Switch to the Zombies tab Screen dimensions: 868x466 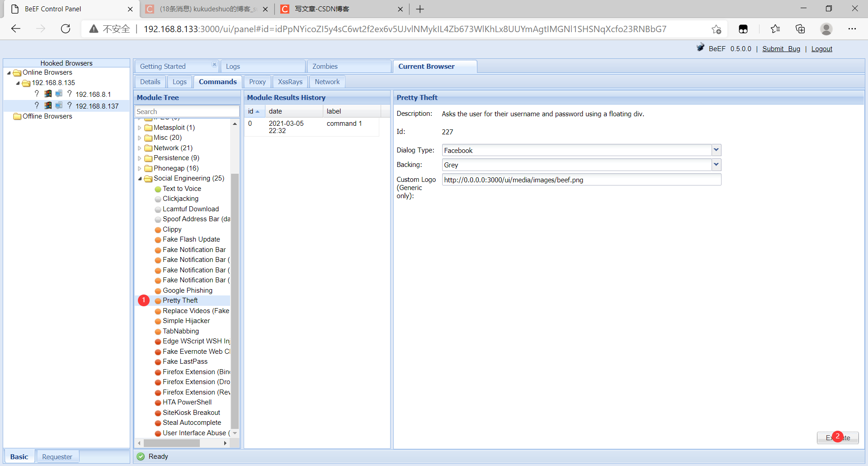point(349,67)
